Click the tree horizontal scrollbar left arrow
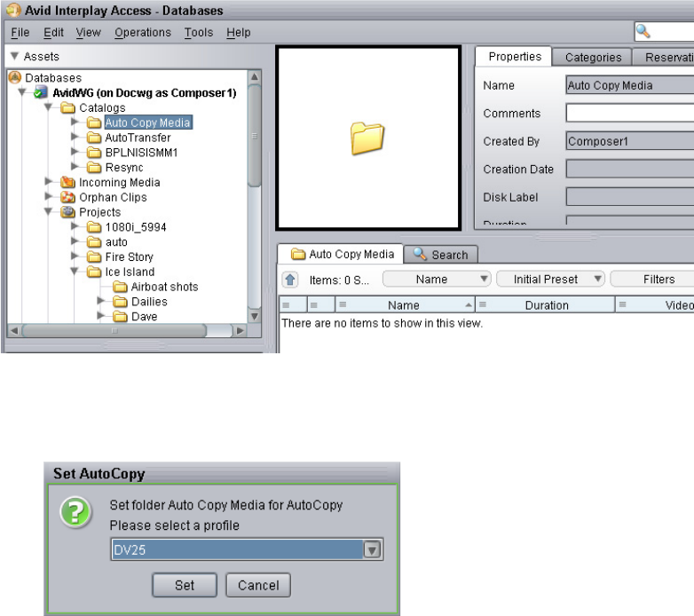 click(14, 330)
